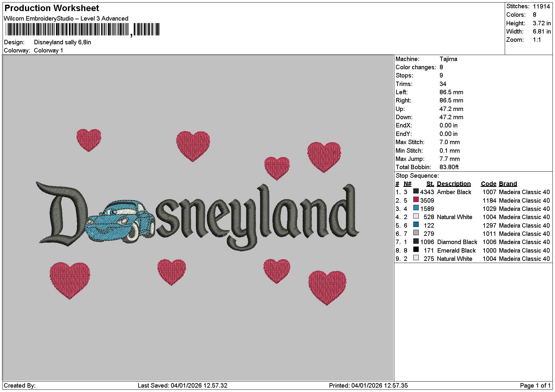Click the 'Stop Sequence:' heading
555x392 pixels.
tap(417, 176)
